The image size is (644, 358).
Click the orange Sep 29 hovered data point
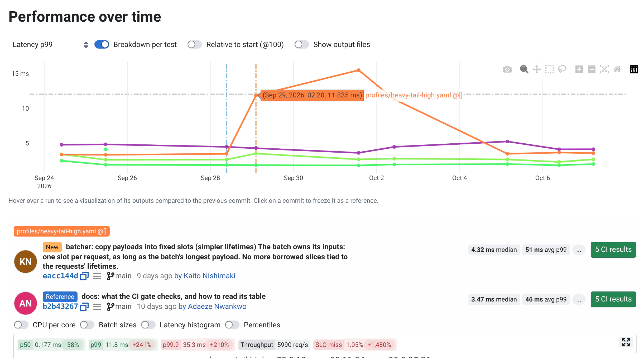coord(256,95)
